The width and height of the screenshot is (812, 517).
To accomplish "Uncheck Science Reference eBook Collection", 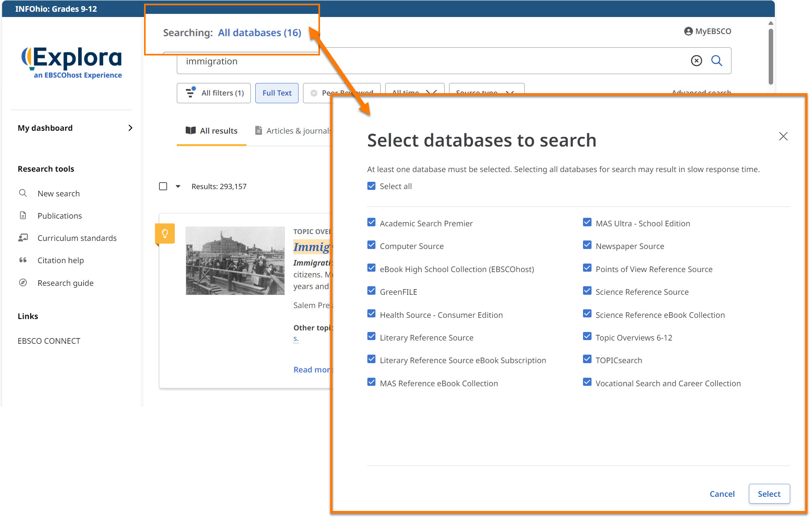I will (587, 314).
